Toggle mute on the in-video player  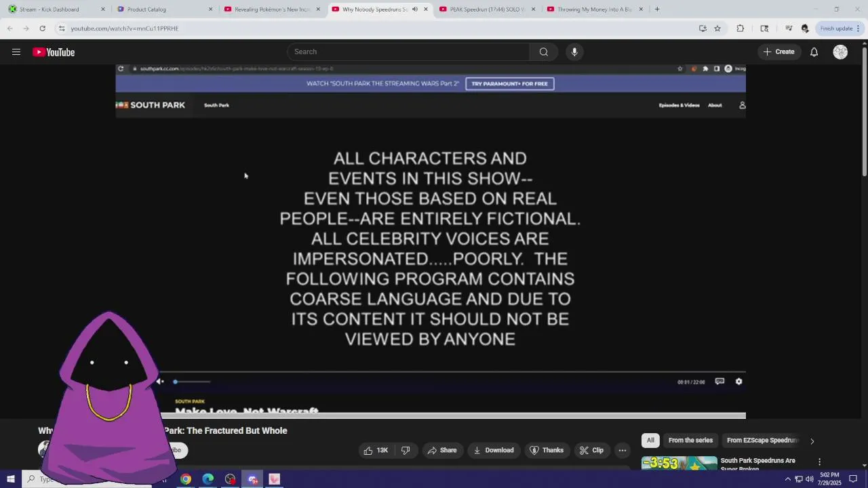(159, 382)
